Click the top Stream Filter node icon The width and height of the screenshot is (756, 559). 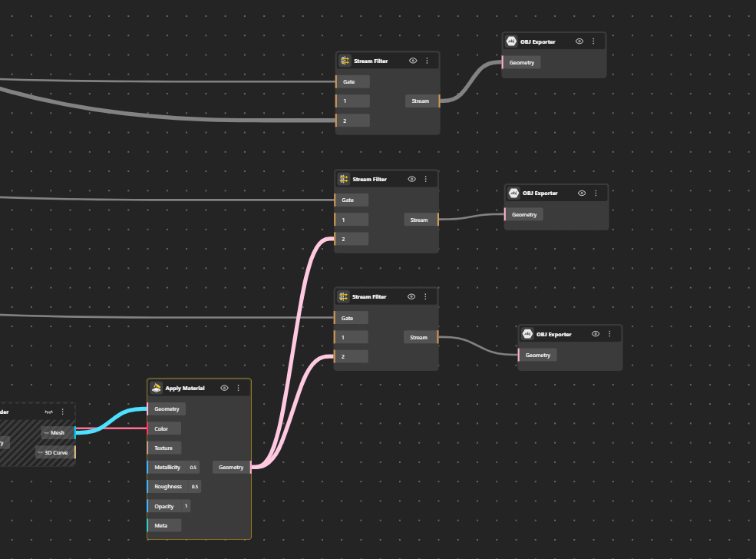(345, 61)
